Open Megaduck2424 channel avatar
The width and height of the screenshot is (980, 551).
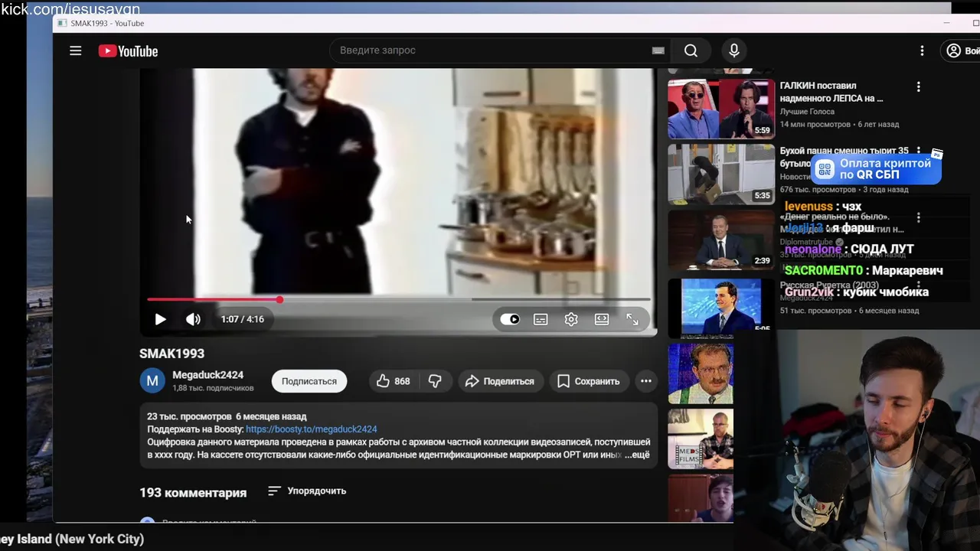point(152,380)
